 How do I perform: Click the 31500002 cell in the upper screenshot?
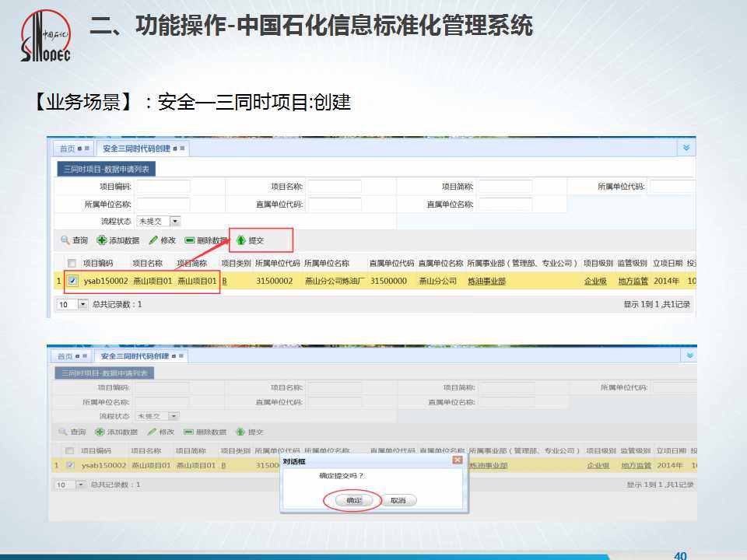coord(275,281)
